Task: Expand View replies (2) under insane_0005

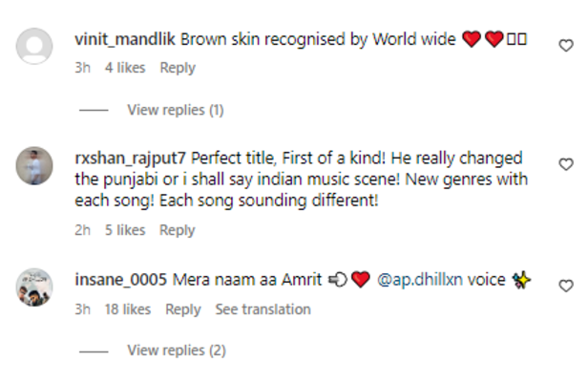Action: [x=176, y=351]
